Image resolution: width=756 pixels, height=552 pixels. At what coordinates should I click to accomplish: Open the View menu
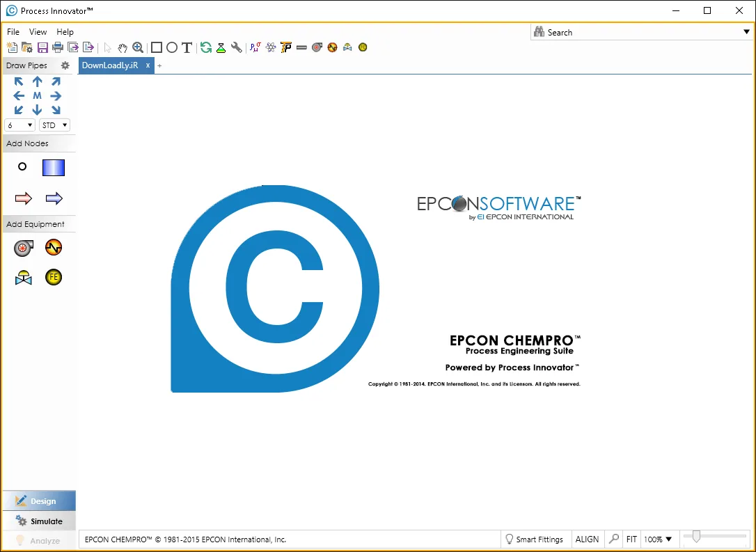coord(38,32)
